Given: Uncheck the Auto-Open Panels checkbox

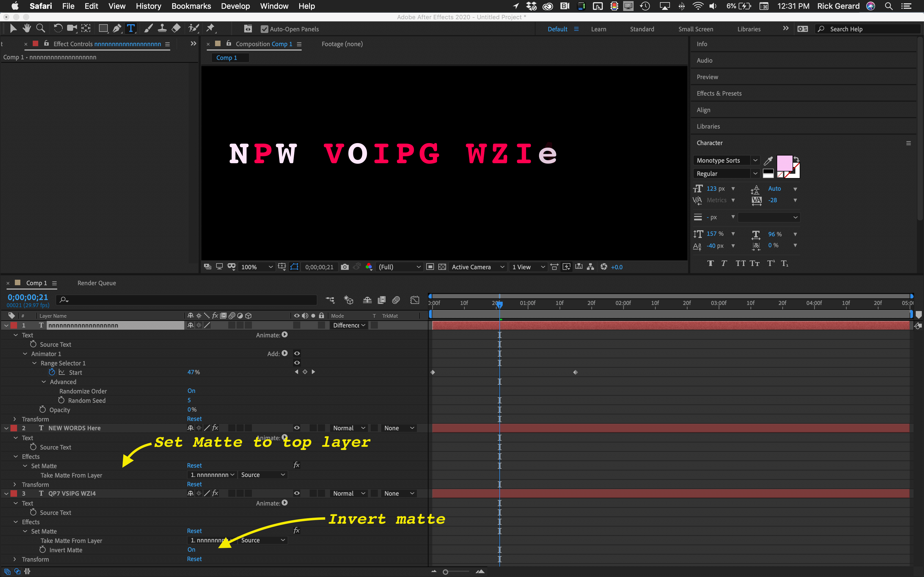Looking at the screenshot, I should coord(264,29).
